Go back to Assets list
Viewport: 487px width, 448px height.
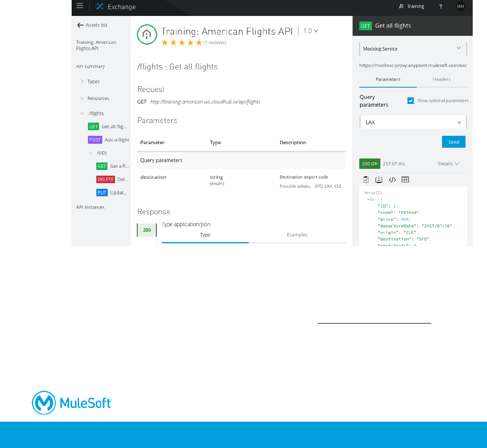pyautogui.click(x=92, y=25)
